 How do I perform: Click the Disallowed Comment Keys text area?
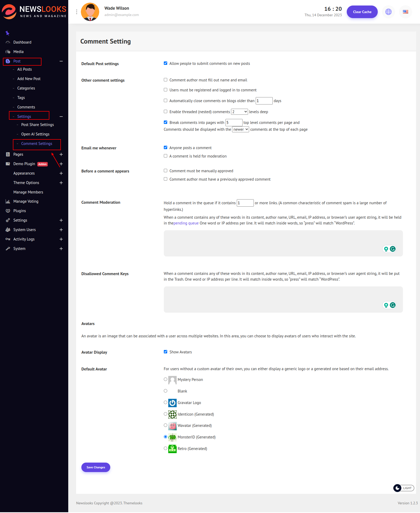pyautogui.click(x=273, y=299)
